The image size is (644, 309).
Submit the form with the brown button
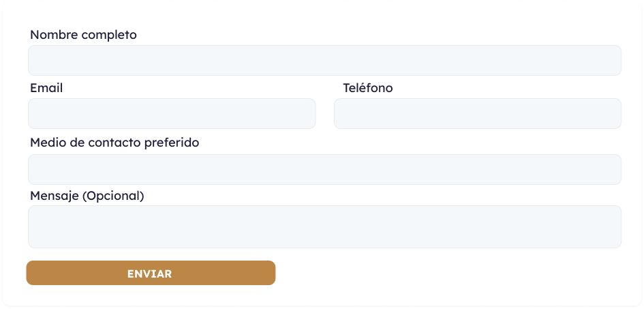click(151, 273)
